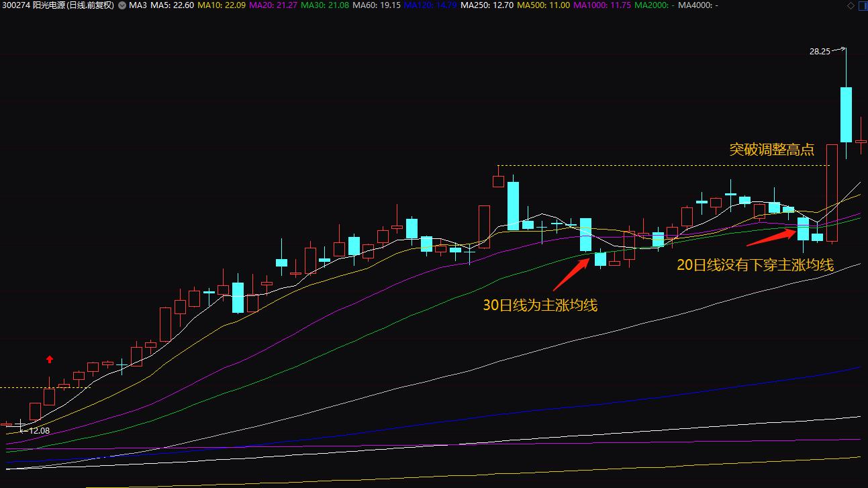This screenshot has width=868, height=488.
Task: Select the MA10: 22.09 label
Action: (222, 5)
